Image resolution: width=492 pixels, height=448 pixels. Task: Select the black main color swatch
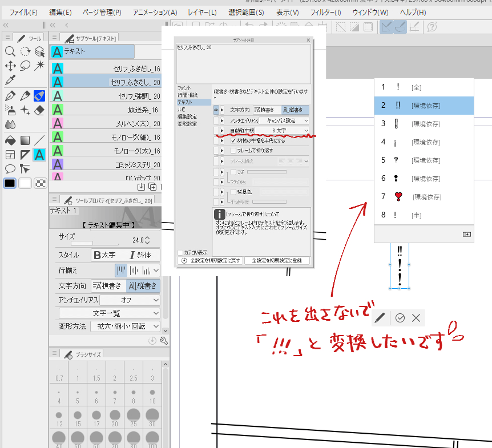click(x=10, y=183)
